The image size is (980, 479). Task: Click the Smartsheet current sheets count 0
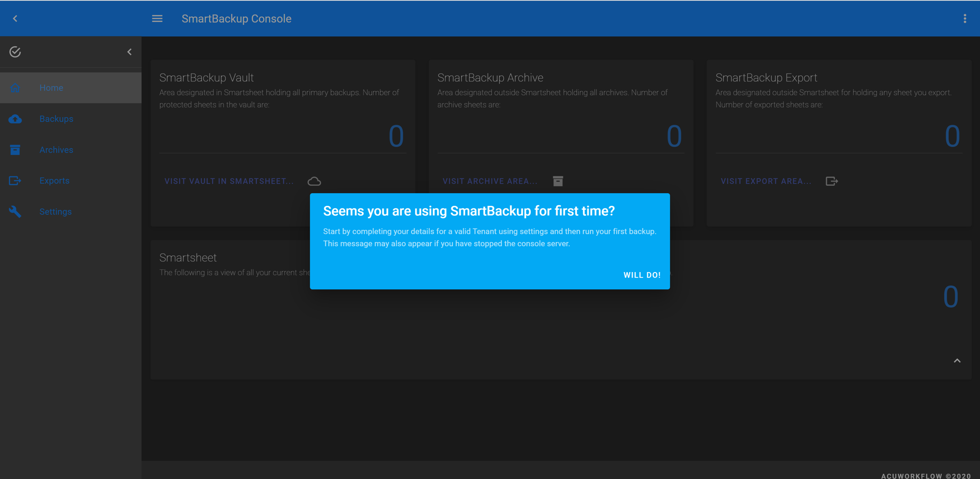951,297
